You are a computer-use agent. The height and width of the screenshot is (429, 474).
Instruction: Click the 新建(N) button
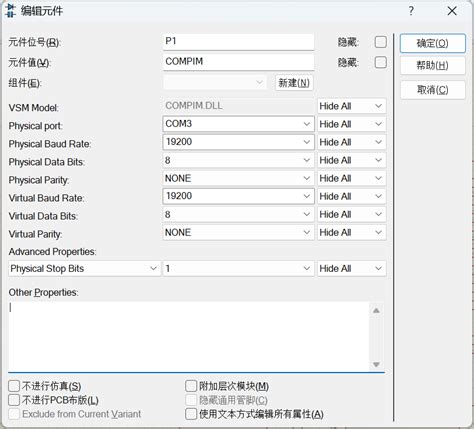point(294,83)
